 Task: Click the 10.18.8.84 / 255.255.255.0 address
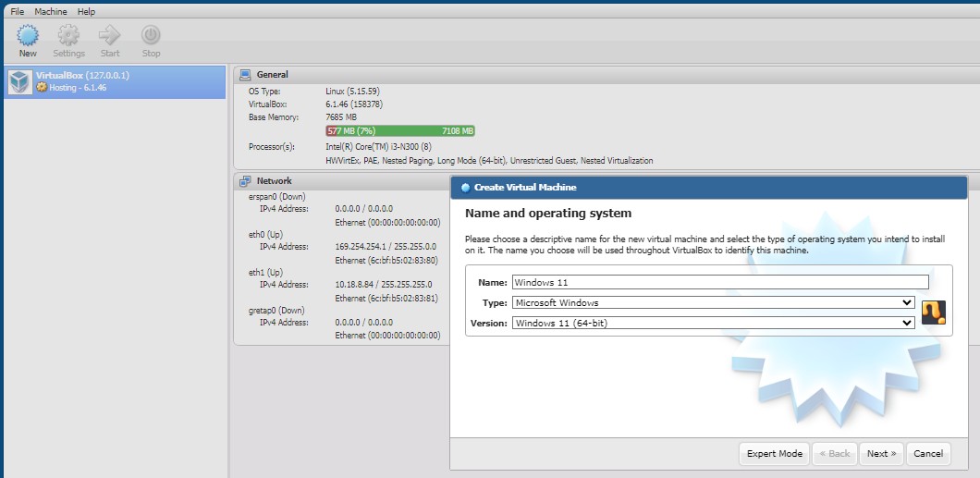click(x=383, y=285)
